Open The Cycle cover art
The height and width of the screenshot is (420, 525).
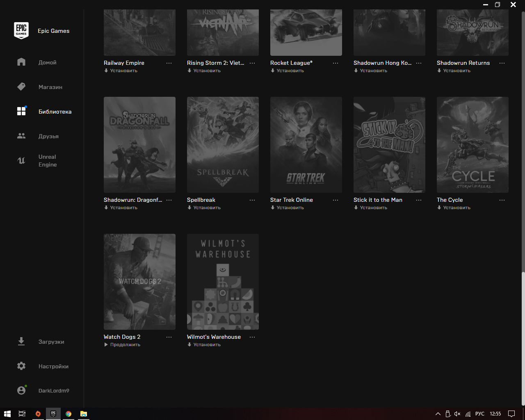[x=472, y=145]
